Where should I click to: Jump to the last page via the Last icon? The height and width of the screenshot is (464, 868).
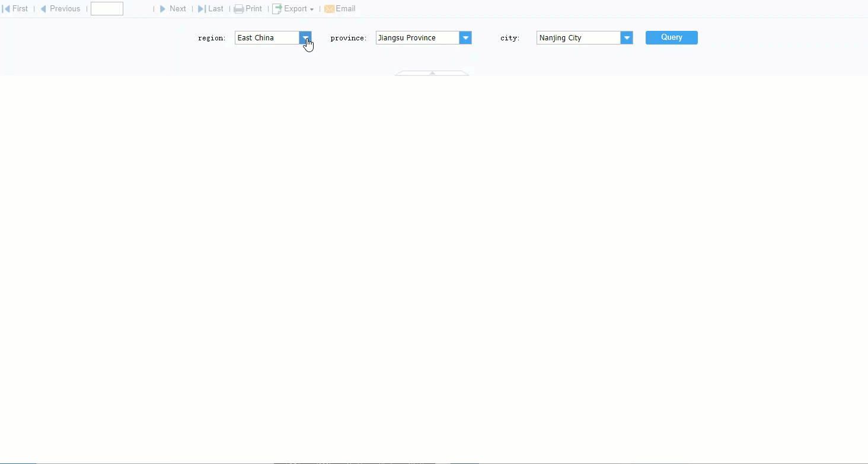[201, 8]
